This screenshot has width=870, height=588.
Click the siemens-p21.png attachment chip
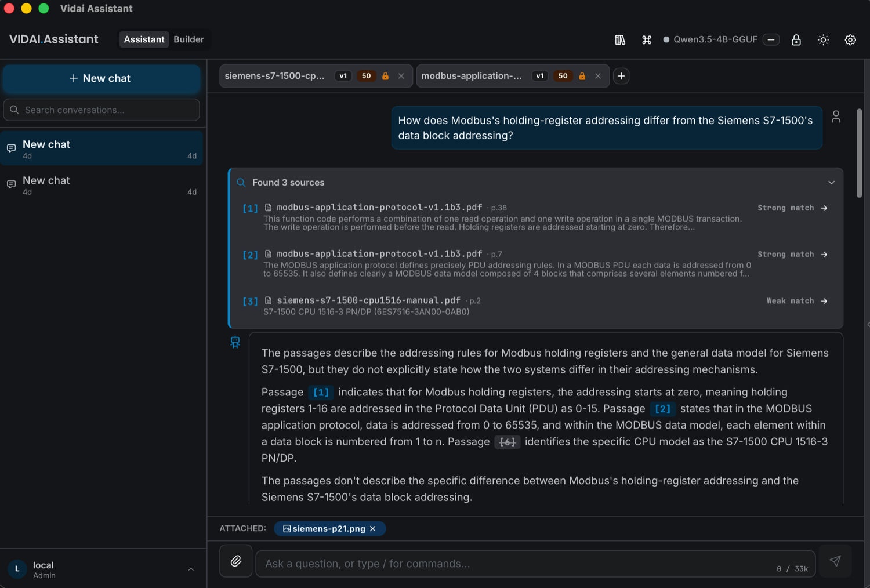click(x=328, y=529)
